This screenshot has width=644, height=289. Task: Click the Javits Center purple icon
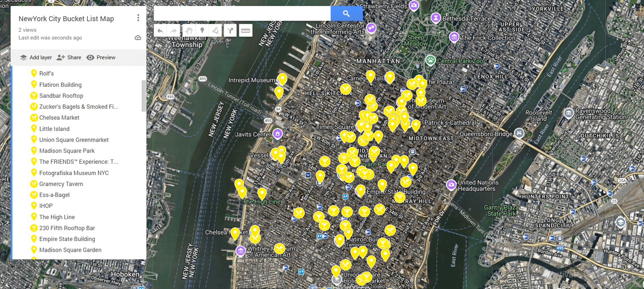click(278, 134)
